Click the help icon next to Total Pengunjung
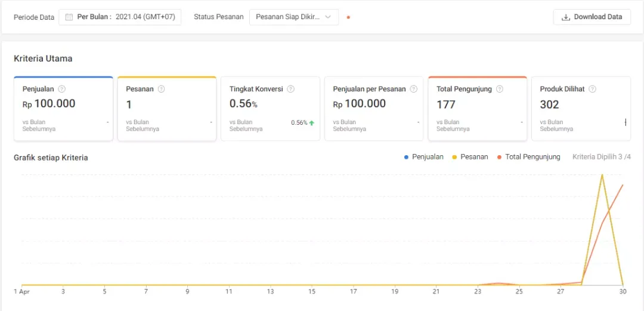This screenshot has width=644, height=311. pyautogui.click(x=500, y=89)
